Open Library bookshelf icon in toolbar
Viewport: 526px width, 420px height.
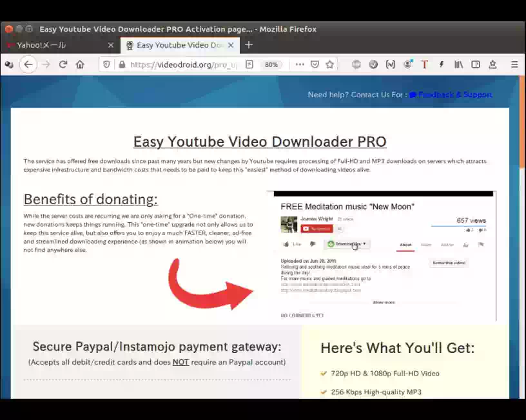458,64
